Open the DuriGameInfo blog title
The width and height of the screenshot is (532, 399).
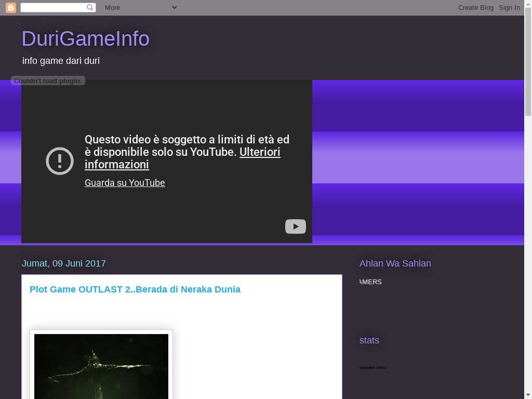(86, 38)
